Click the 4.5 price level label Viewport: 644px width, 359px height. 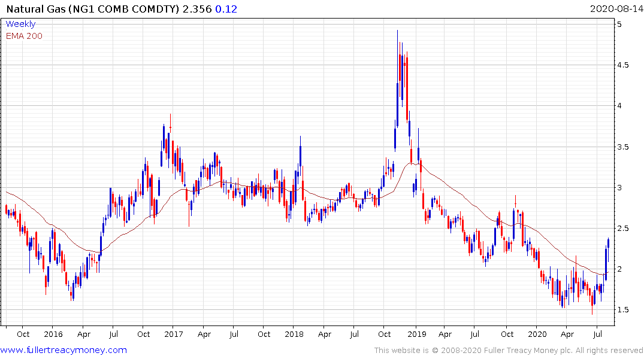(624, 65)
